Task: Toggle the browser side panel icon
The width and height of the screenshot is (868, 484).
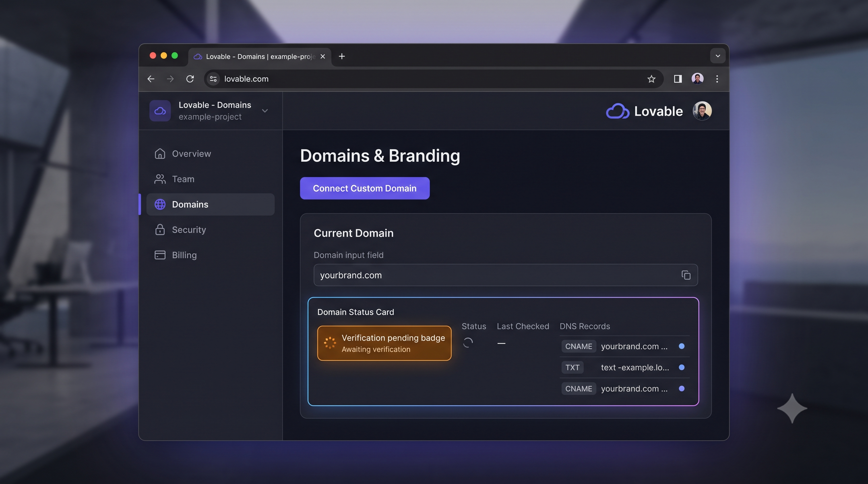Action: click(677, 79)
